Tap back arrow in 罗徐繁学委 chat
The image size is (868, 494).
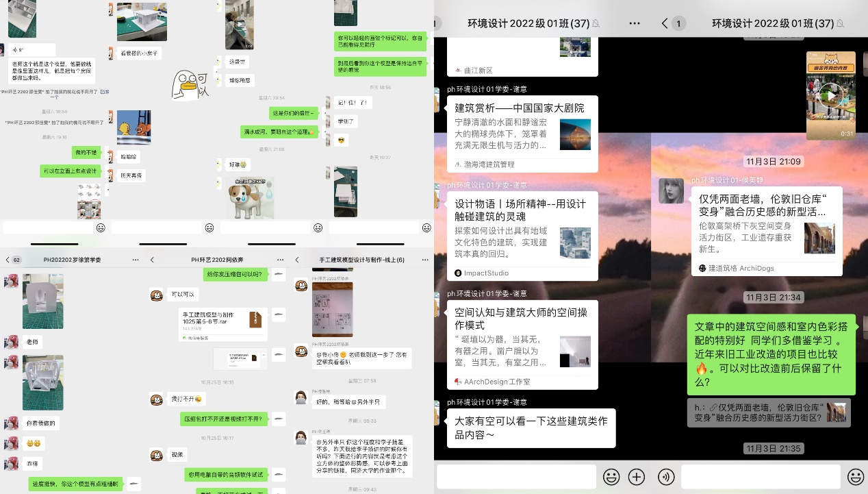(x=7, y=260)
